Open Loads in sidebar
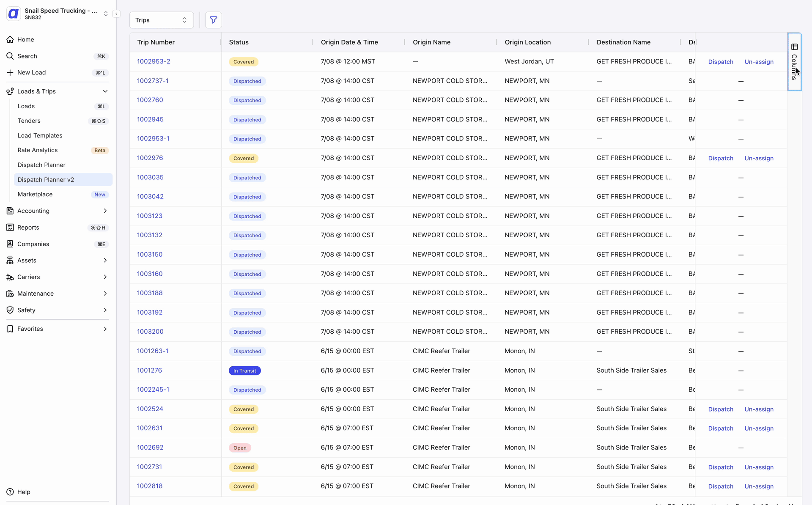This screenshot has height=505, width=812. pyautogui.click(x=63, y=106)
